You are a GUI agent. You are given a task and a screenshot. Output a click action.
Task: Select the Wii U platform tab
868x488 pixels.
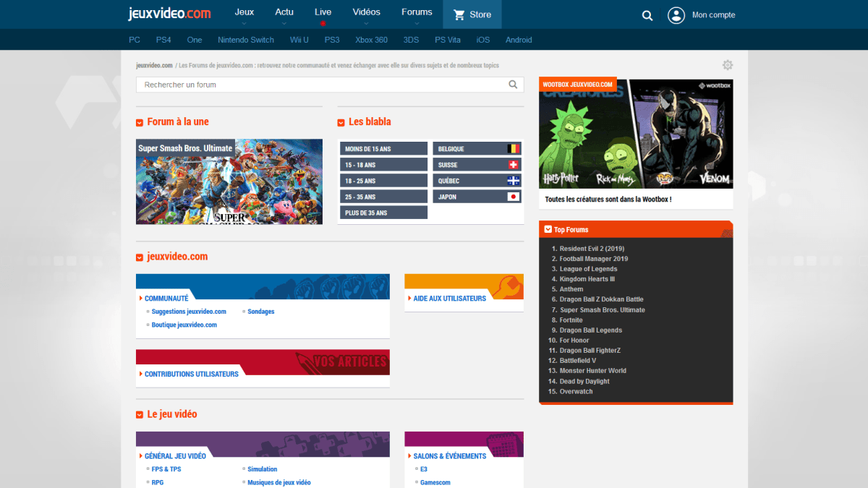click(x=299, y=40)
